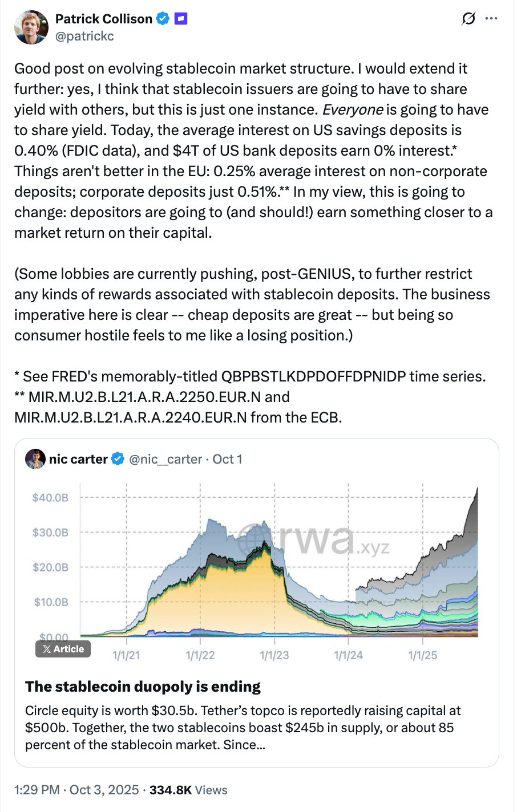Open the @nic__carter handle link

click(x=165, y=459)
